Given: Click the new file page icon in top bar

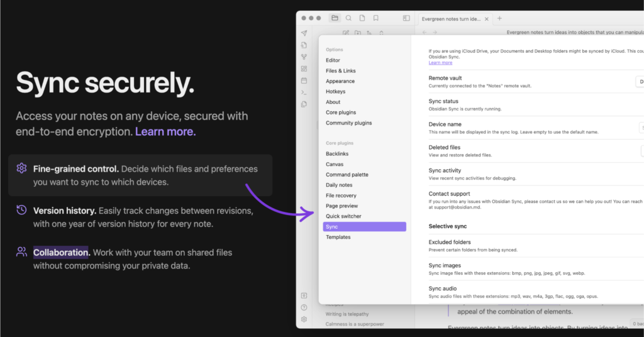Looking at the screenshot, I should 362,18.
